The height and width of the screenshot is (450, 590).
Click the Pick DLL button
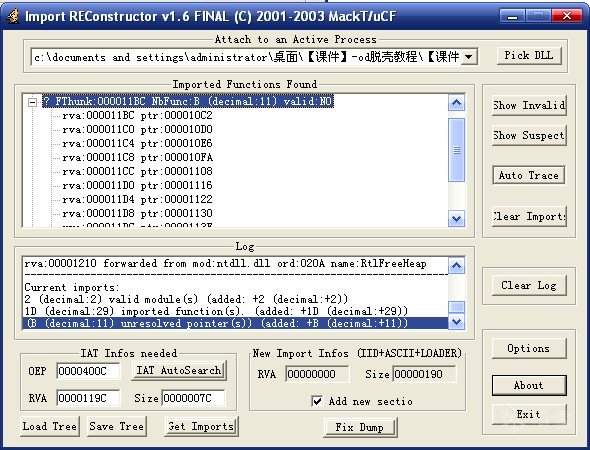pos(528,55)
